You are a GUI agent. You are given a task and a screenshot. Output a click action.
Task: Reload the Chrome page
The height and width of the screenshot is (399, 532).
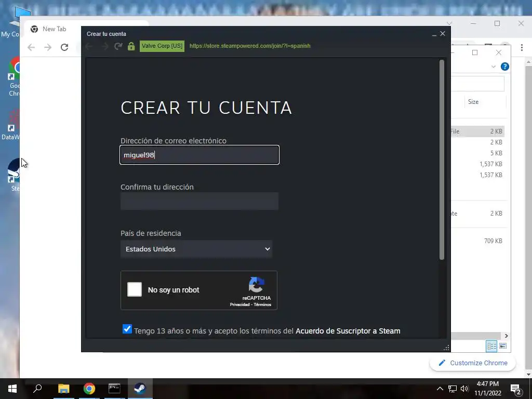[x=64, y=47]
